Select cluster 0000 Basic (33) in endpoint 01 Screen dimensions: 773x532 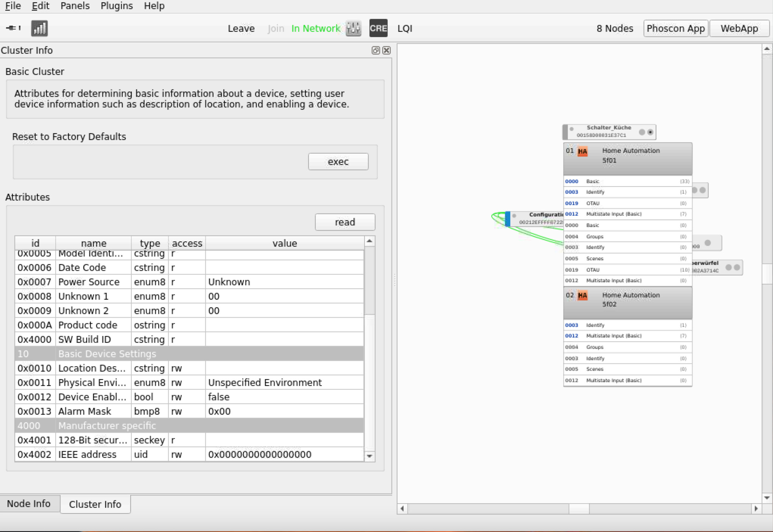628,181
